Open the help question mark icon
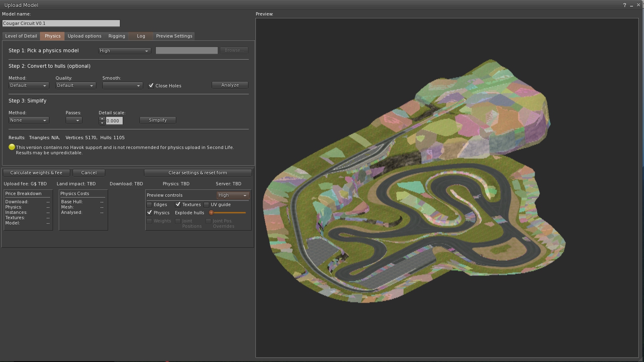Viewport: 644px width, 362px height. [x=624, y=5]
